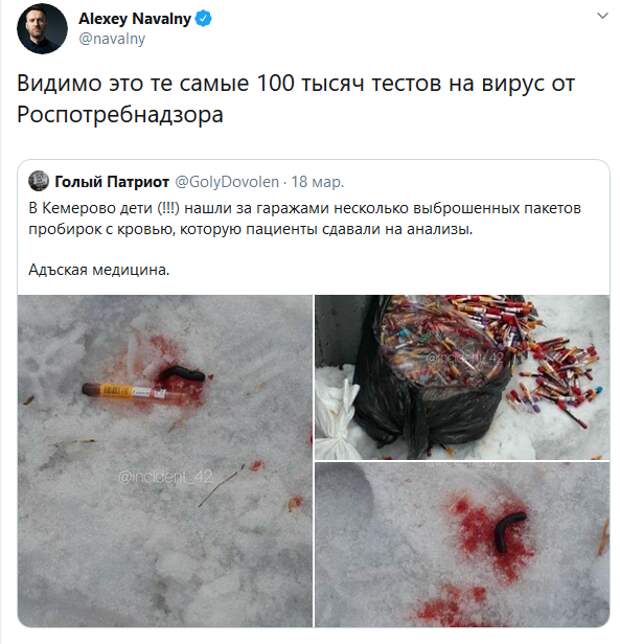Click the blue verified badge icon
620x644 pixels.
[203, 18]
